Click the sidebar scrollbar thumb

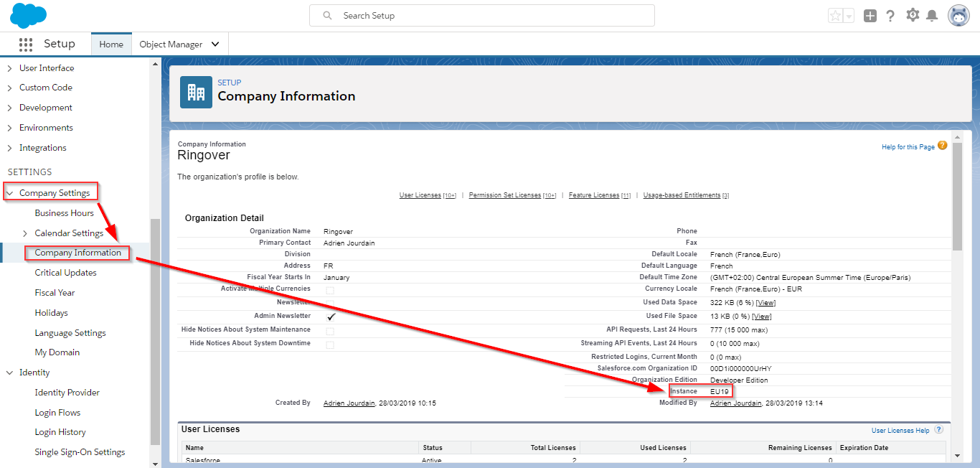156,332
